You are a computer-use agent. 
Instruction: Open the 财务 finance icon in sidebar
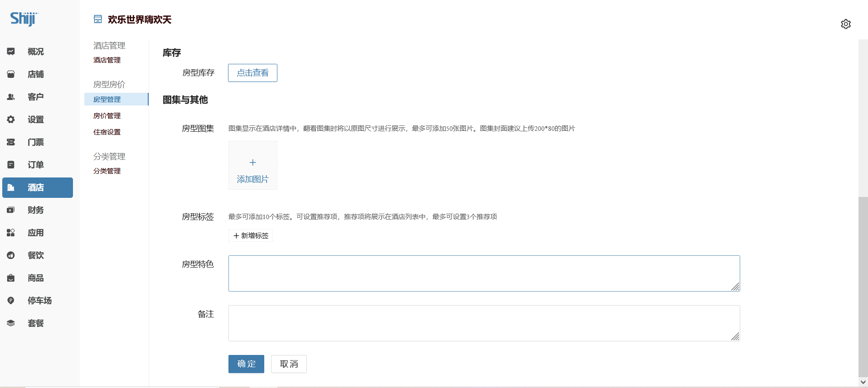point(11,210)
